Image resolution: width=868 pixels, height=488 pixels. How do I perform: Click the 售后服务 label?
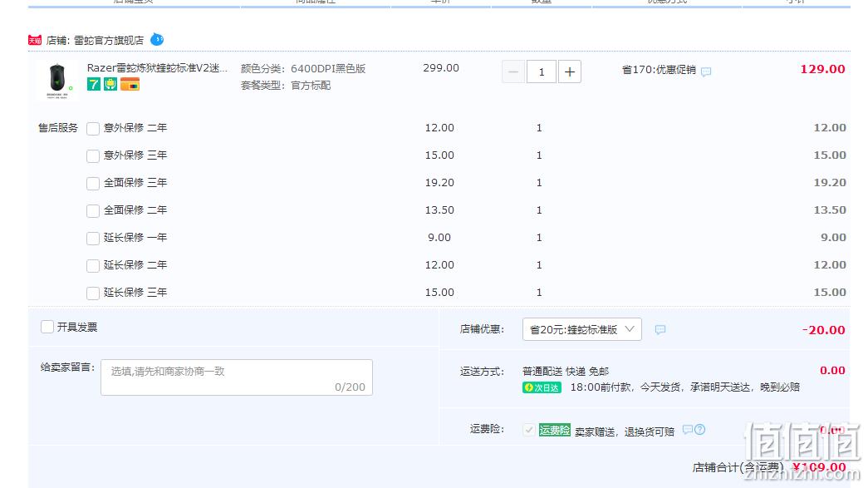tap(58, 128)
